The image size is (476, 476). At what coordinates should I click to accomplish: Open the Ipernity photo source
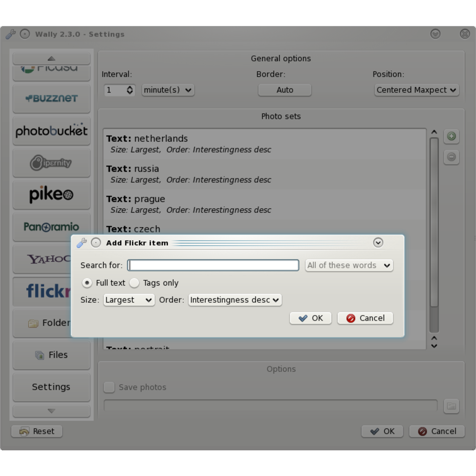pos(51,163)
